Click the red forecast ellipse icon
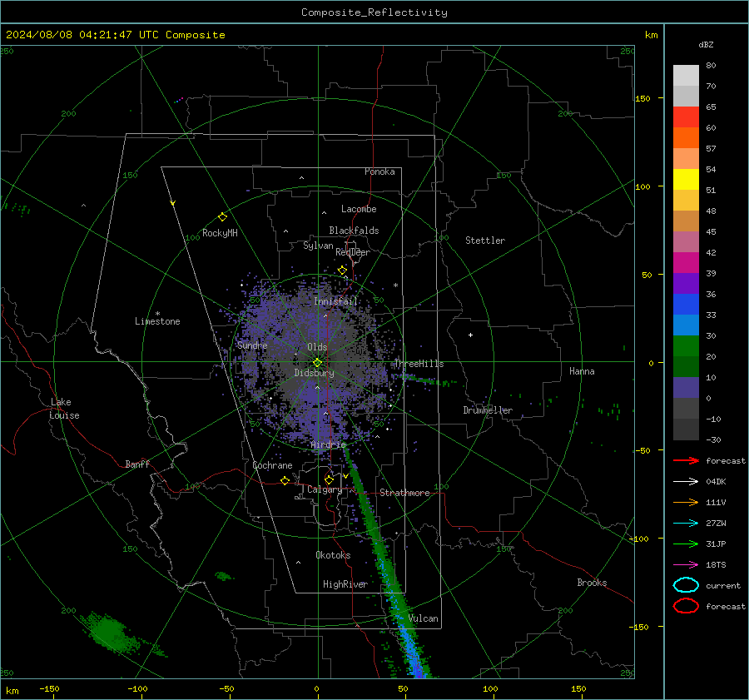Image resolution: width=749 pixels, height=700 pixels. click(x=686, y=606)
